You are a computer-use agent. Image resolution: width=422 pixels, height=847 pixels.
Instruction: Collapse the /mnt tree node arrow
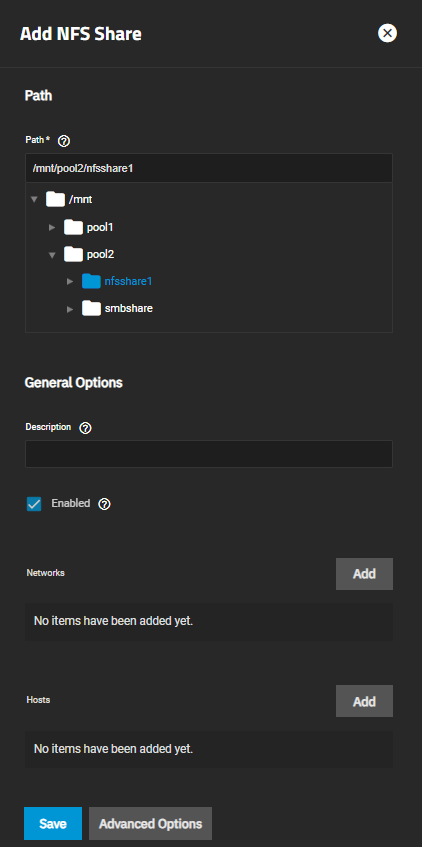pos(34,199)
